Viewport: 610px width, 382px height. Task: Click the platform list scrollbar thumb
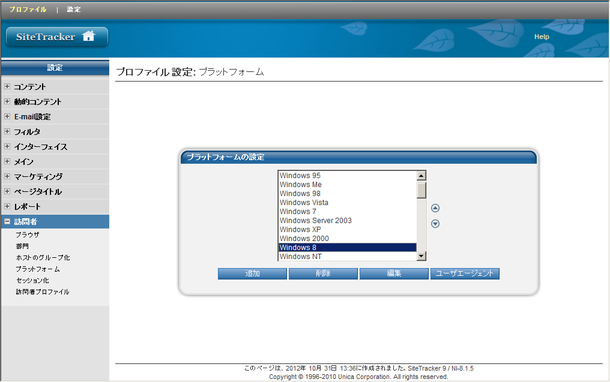point(421,190)
